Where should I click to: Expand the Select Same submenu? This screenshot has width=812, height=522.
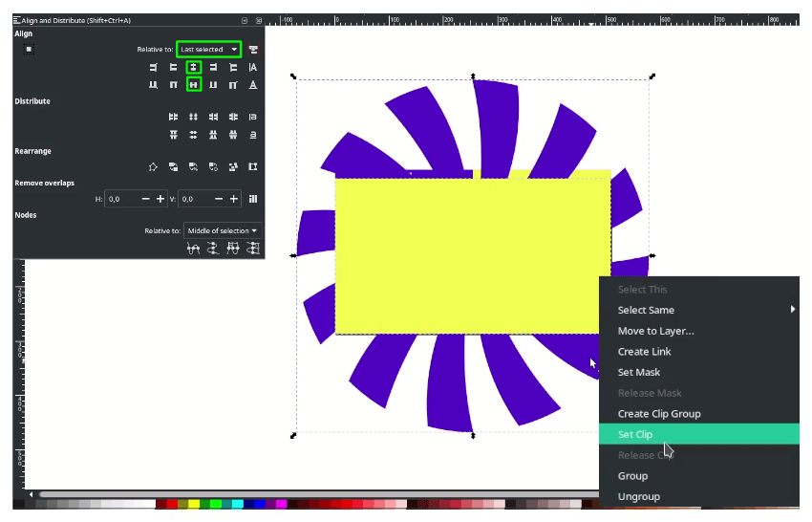pos(699,310)
